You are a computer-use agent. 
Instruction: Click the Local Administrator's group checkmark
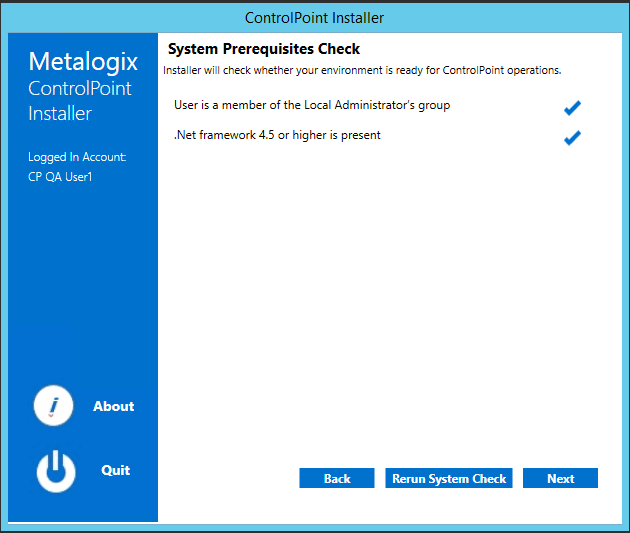pyautogui.click(x=572, y=108)
